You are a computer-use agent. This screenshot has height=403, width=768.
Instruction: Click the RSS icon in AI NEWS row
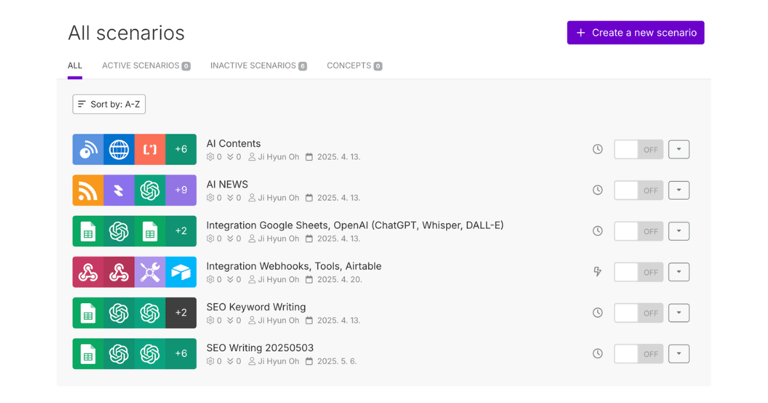(88, 190)
